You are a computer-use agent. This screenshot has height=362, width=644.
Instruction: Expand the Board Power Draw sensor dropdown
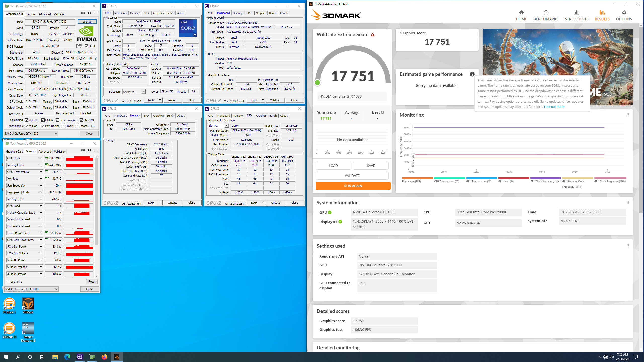pyautogui.click(x=41, y=233)
